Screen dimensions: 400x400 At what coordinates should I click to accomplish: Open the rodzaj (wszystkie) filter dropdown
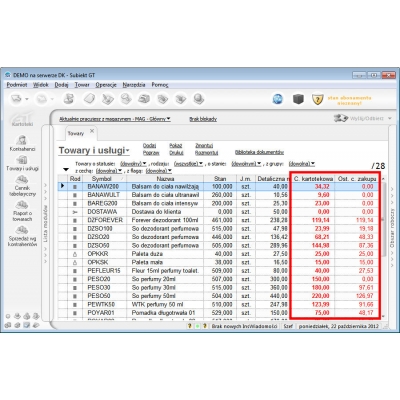[188, 164]
